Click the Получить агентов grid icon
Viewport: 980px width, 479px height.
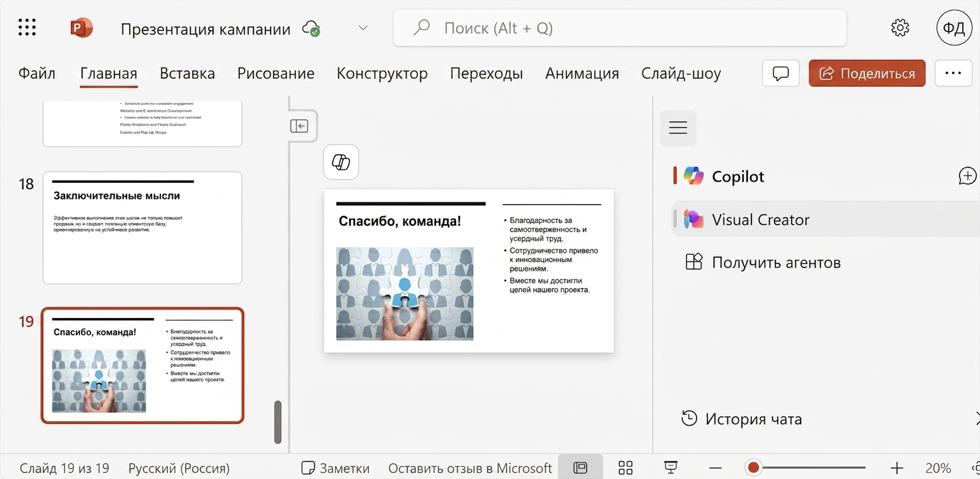(x=693, y=262)
